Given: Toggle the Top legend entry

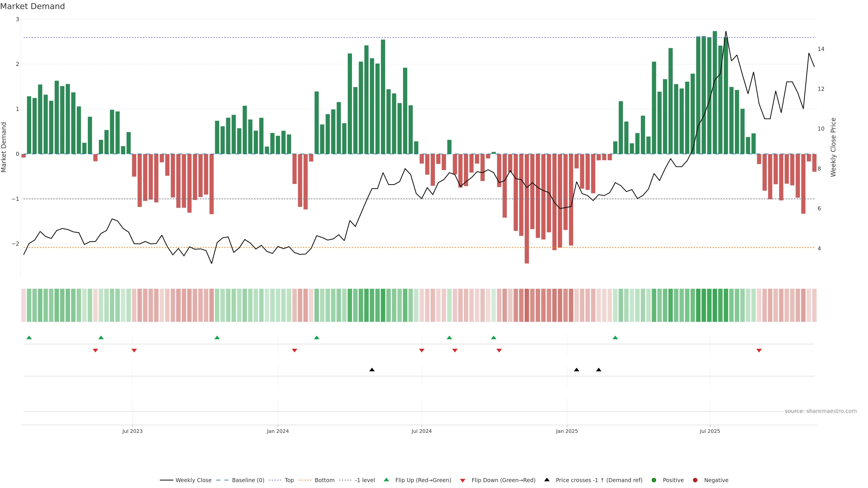Looking at the screenshot, I should (x=289, y=480).
